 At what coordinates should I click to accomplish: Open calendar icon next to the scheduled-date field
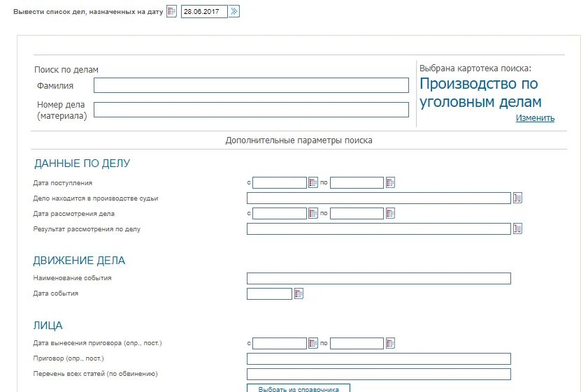point(171,11)
